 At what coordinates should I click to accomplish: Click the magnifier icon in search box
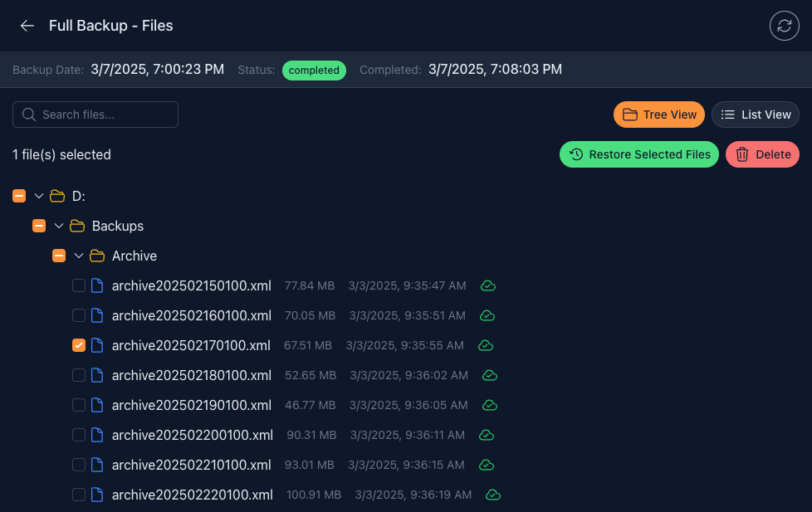[29, 115]
